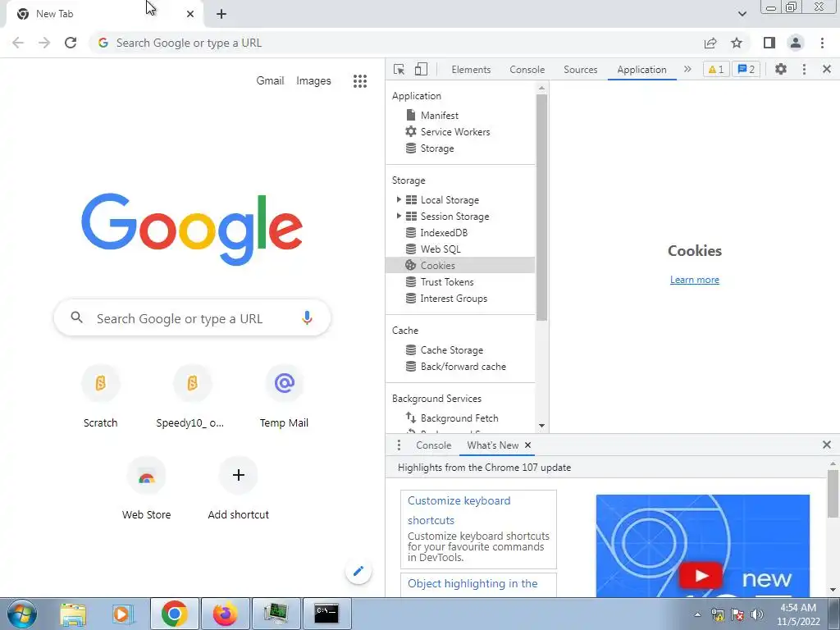This screenshot has width=840, height=630.
Task: Start voice search with microphone
Action: [307, 318]
